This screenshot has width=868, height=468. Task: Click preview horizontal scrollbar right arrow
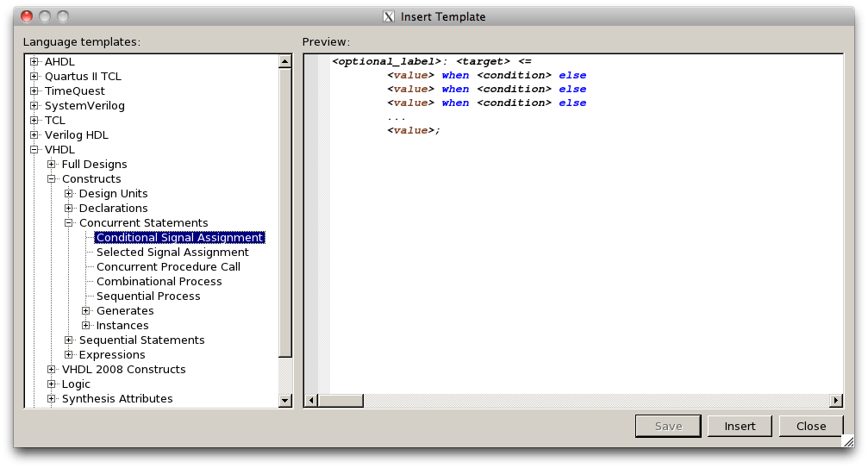tap(835, 400)
